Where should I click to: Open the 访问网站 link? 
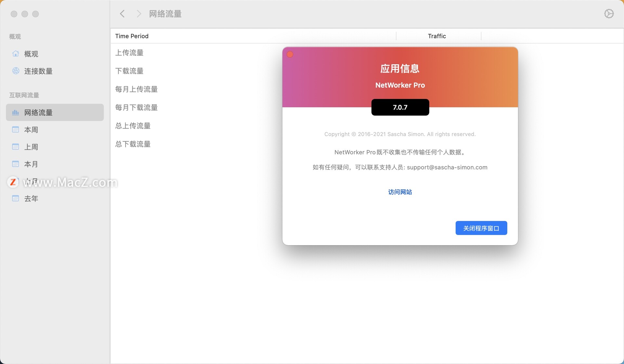click(400, 192)
